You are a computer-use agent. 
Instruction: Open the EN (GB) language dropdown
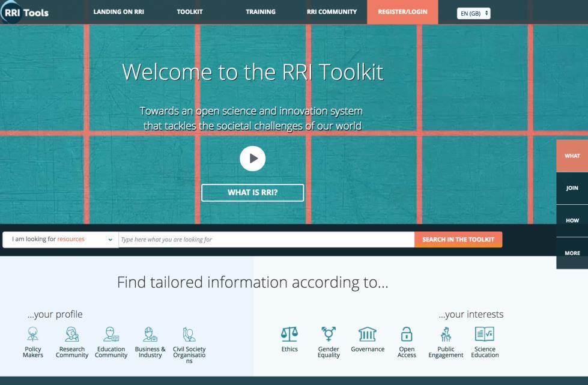474,13
